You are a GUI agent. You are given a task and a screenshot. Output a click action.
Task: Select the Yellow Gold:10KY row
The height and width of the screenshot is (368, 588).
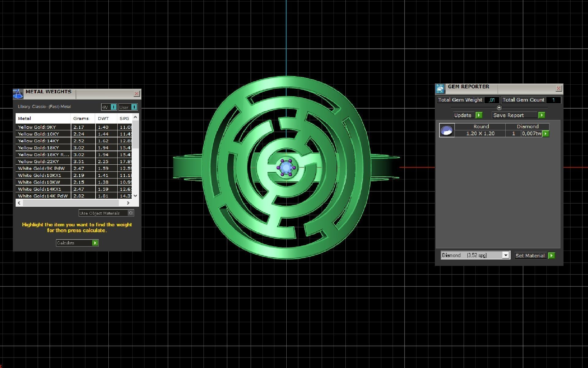coord(74,134)
